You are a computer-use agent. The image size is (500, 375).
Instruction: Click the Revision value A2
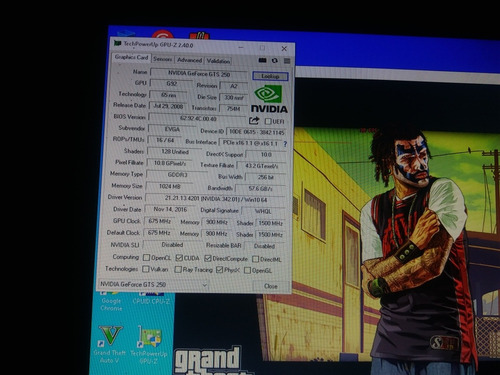(x=234, y=86)
